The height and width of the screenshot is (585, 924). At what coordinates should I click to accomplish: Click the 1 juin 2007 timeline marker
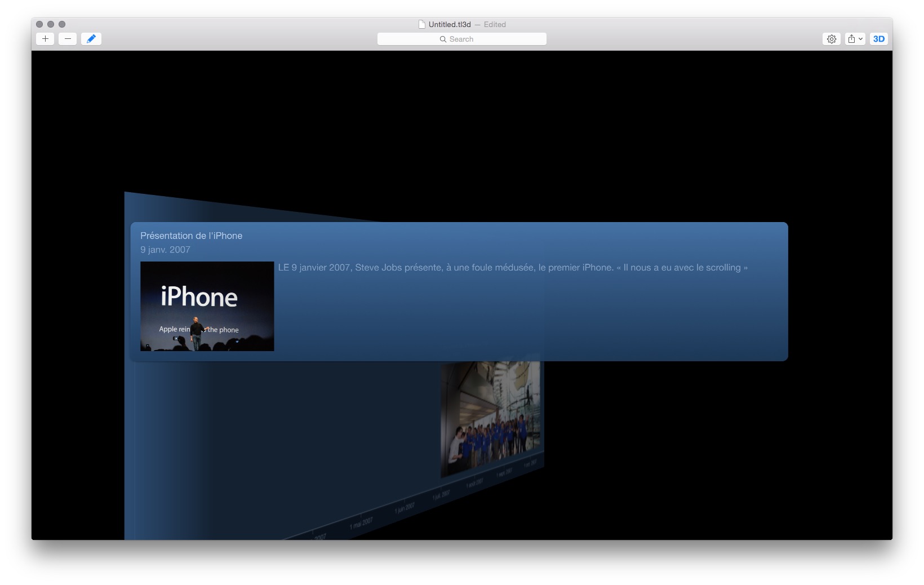(x=405, y=507)
